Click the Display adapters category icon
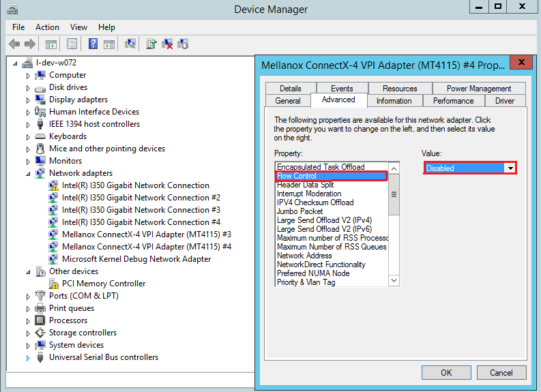The image size is (541, 392). tap(40, 100)
